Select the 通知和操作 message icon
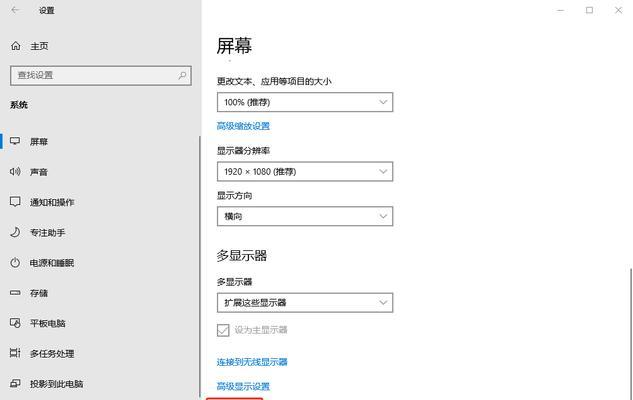This screenshot has width=633, height=400. pyautogui.click(x=15, y=202)
